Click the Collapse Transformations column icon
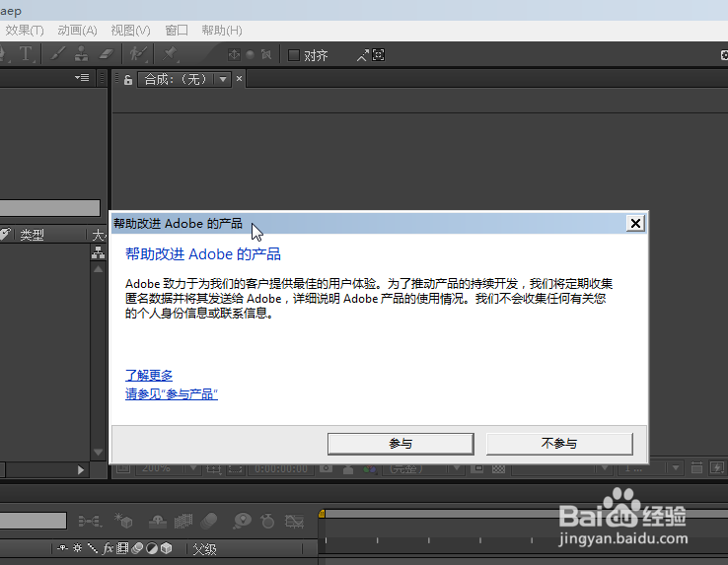 78,548
